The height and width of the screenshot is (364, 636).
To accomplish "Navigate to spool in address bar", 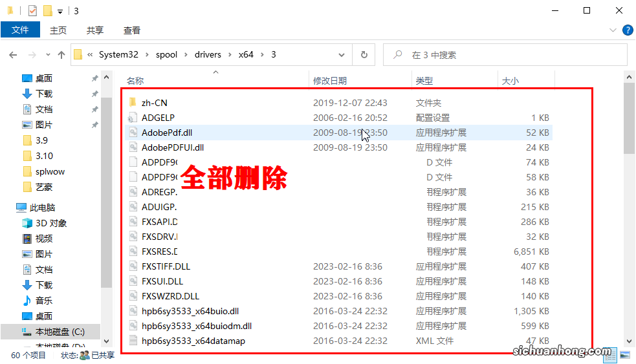I will click(166, 54).
